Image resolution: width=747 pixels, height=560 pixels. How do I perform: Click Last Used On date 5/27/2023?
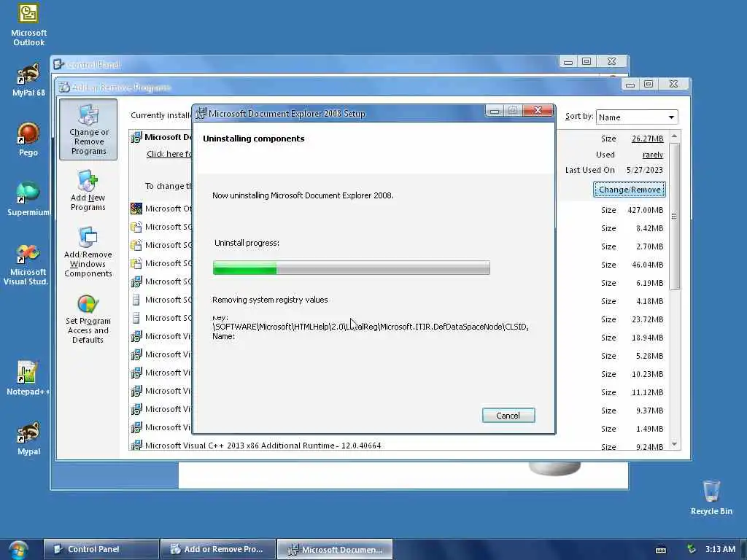645,170
